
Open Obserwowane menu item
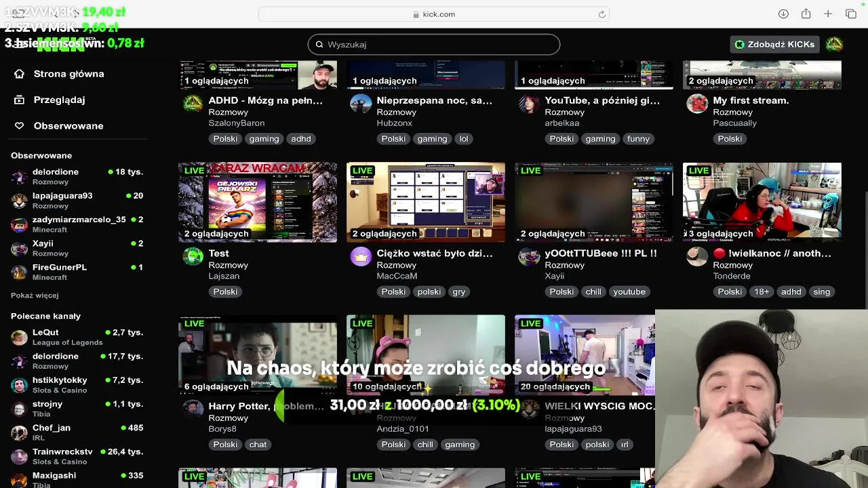coord(68,126)
